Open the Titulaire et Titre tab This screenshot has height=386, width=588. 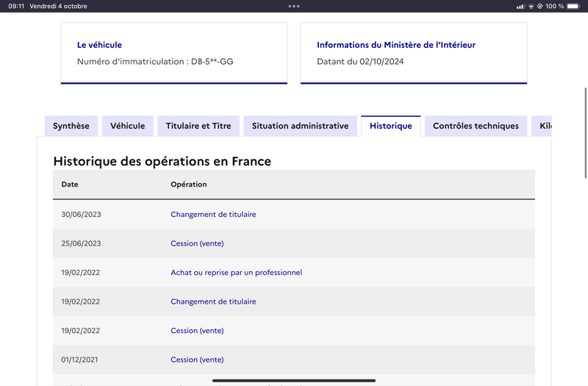pos(198,126)
